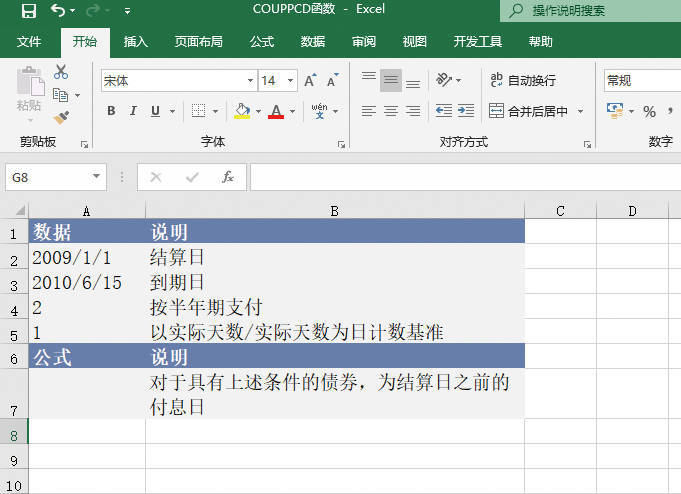Click the Insert Function fx icon
This screenshot has width=681, height=494.
pos(228,177)
